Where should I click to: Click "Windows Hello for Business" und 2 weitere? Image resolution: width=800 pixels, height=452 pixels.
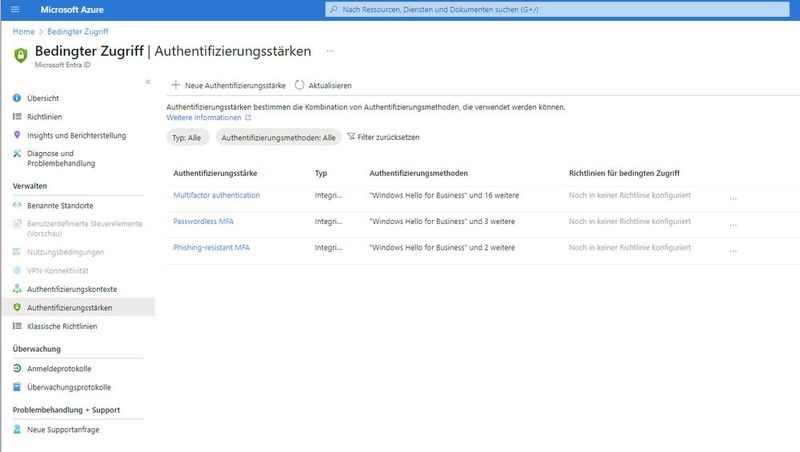(x=442, y=247)
